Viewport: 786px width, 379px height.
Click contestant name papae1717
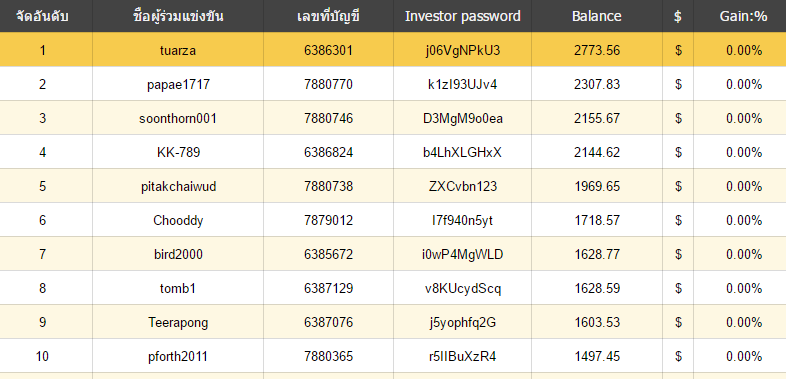[178, 85]
